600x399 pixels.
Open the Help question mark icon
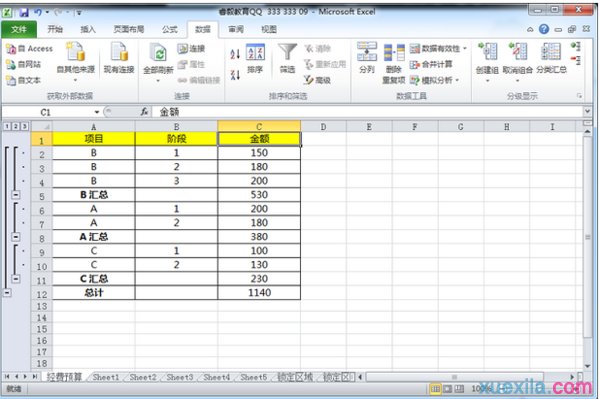pyautogui.click(x=544, y=29)
